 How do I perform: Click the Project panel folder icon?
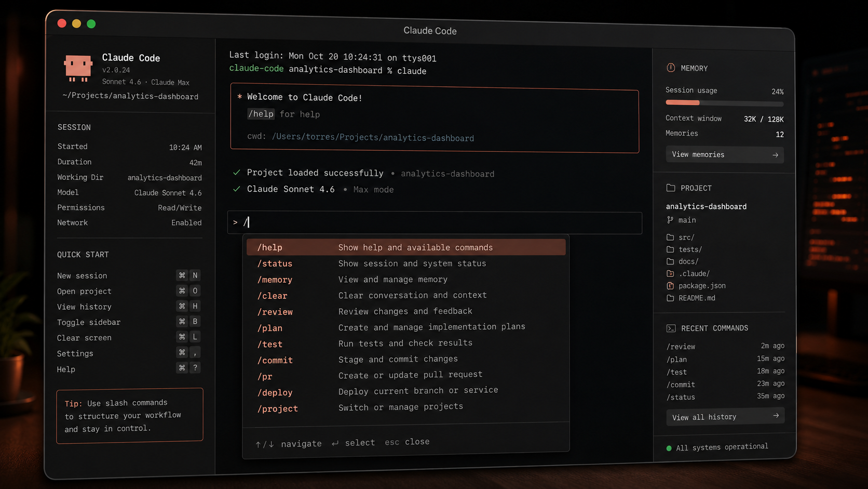(671, 188)
